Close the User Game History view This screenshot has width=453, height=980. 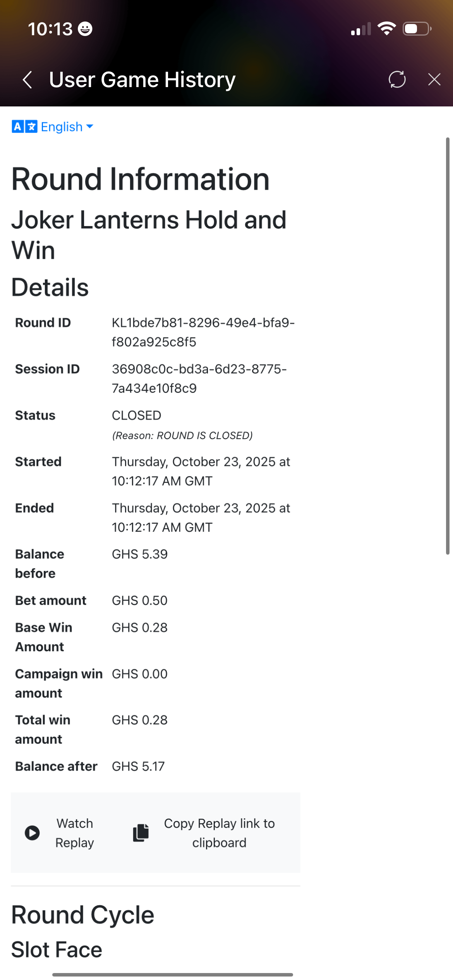[x=434, y=79]
